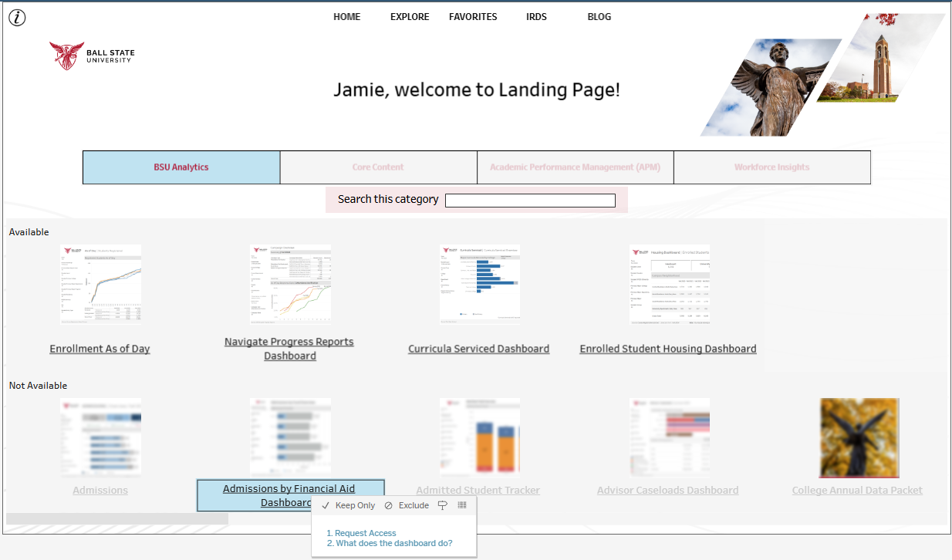Viewport: 952px width, 560px height.
Task: Click the horizontal scrollbar below Not Available list
Action: [x=117, y=519]
